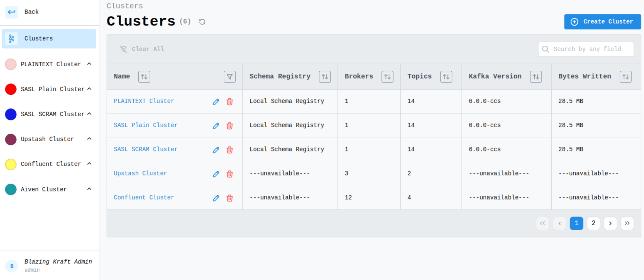Open the SASL SCRAM Cluster link in table
Image resolution: width=644 pixels, height=280 pixels.
pyautogui.click(x=146, y=149)
